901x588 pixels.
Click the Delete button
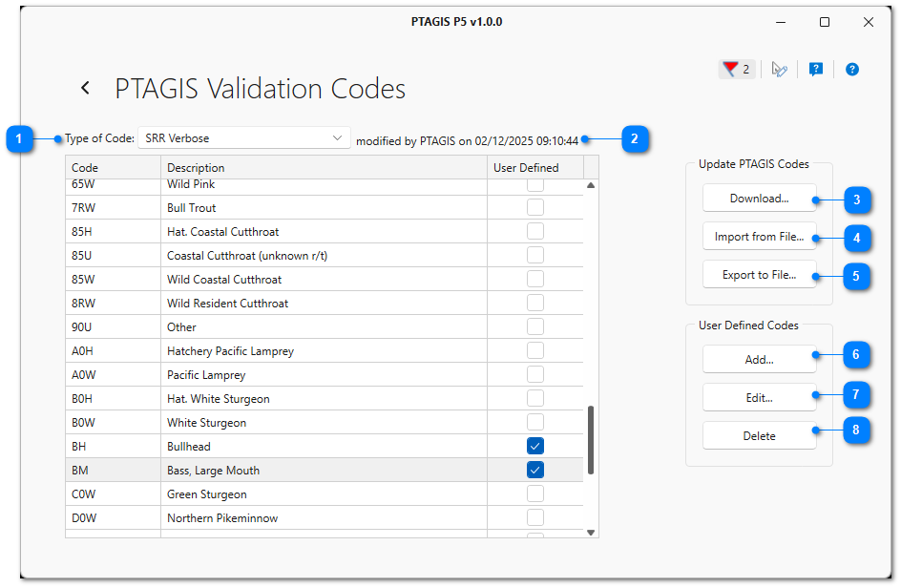(759, 436)
